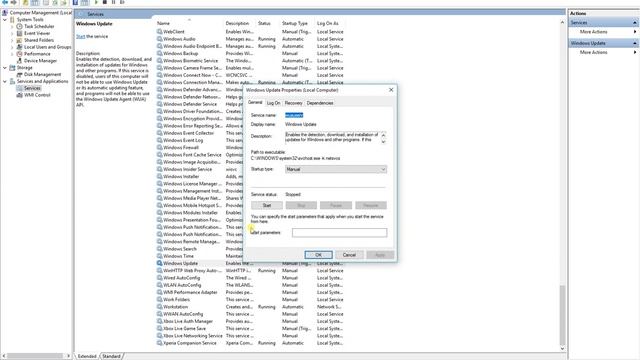Click the Back arrow in the toolbar
Screen dimensions: 640x360
click(5, 2)
